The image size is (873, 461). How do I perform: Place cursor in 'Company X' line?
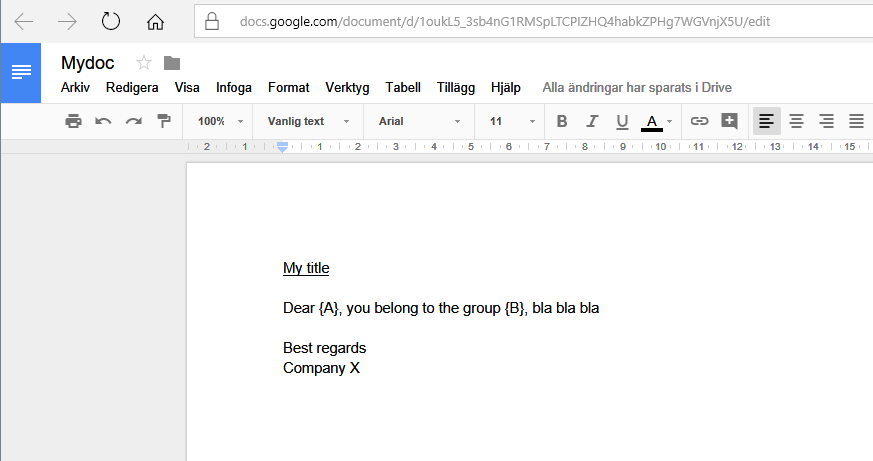coord(321,369)
